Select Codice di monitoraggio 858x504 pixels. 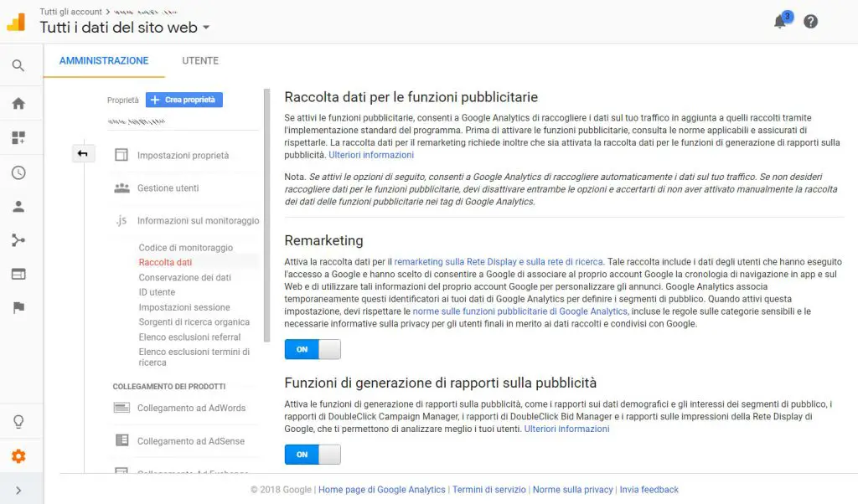point(185,248)
